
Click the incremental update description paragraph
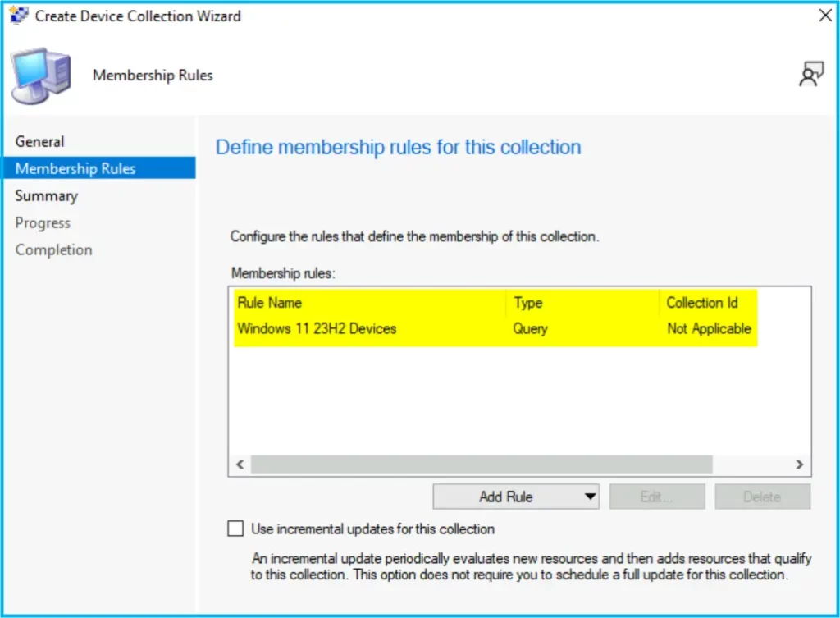[532, 566]
